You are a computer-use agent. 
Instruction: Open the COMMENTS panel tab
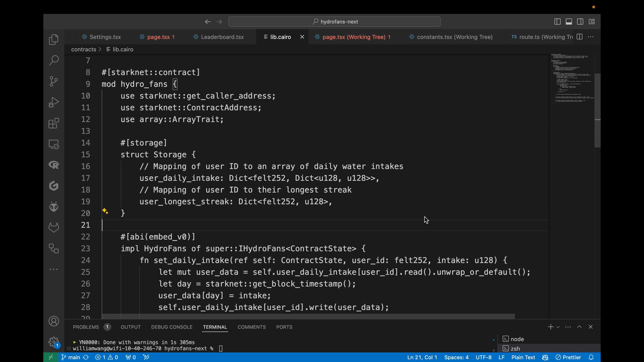pyautogui.click(x=252, y=327)
